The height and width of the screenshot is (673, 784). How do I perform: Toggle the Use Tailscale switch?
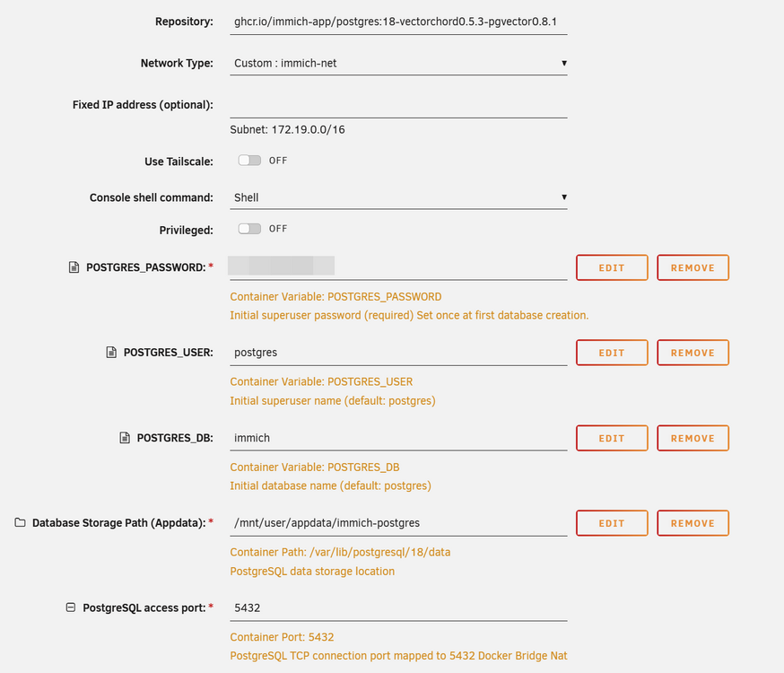click(249, 161)
